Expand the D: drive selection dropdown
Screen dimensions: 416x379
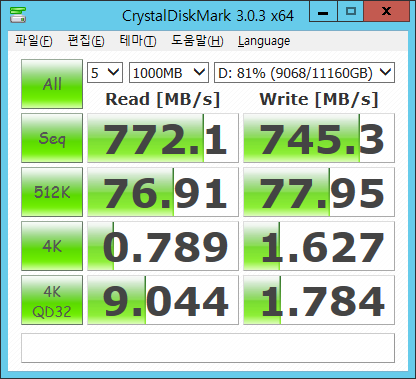304,72
